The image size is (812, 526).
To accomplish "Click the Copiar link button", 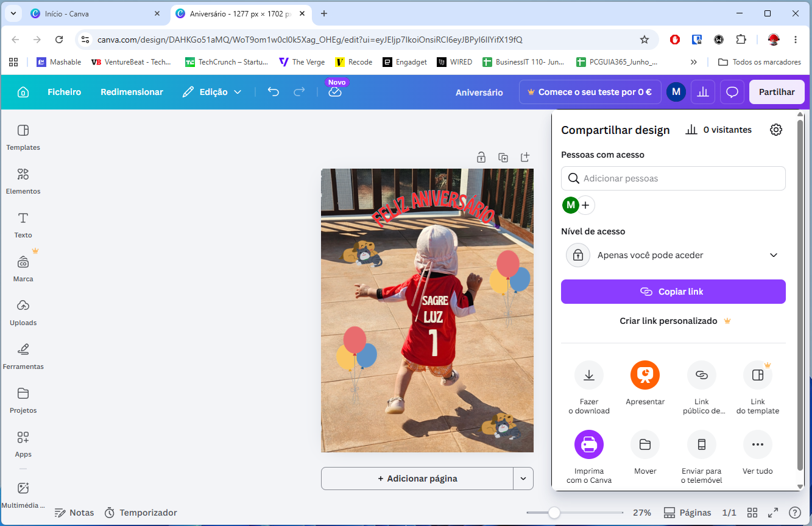I will click(673, 292).
